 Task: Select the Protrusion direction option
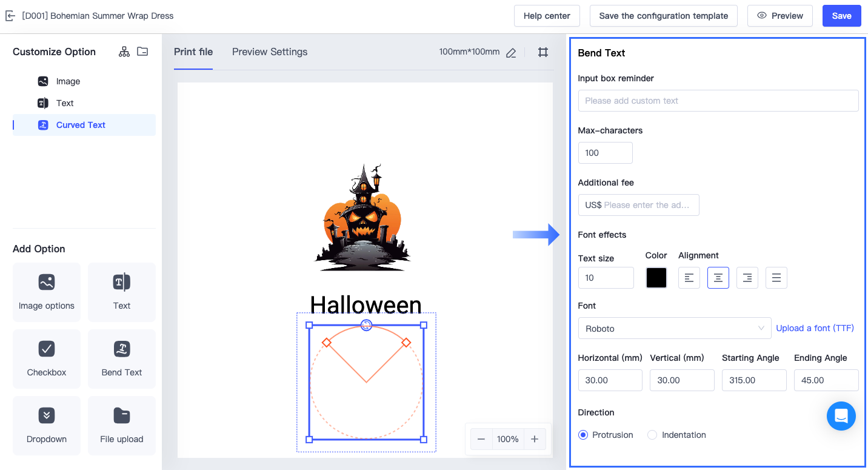(x=583, y=435)
